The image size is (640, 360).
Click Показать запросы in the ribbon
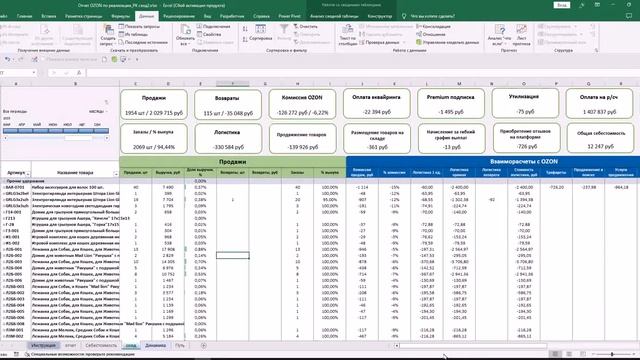139,27
